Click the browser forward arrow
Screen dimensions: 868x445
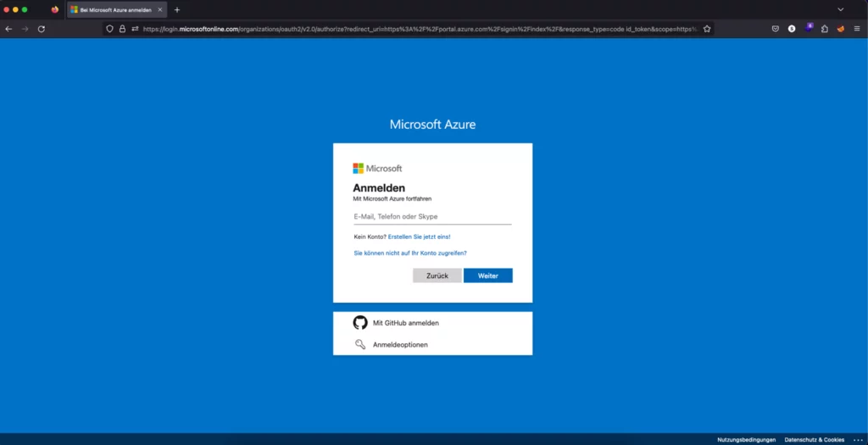click(25, 29)
